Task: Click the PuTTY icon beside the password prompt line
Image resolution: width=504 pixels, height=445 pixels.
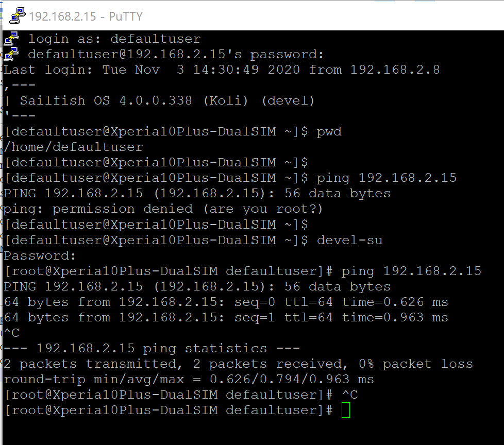Action: tap(11, 54)
